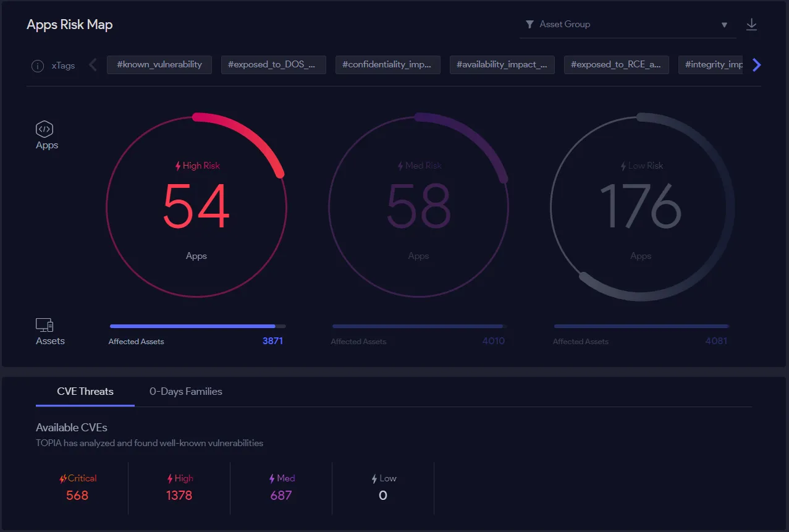Click the Assets devices icon
Image resolution: width=789 pixels, height=532 pixels.
point(44,325)
